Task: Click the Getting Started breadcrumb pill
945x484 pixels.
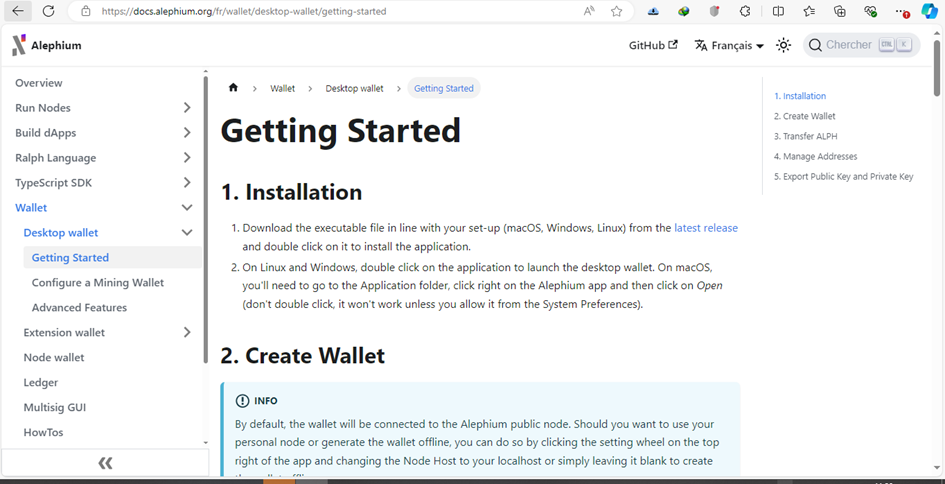Action: (x=444, y=88)
